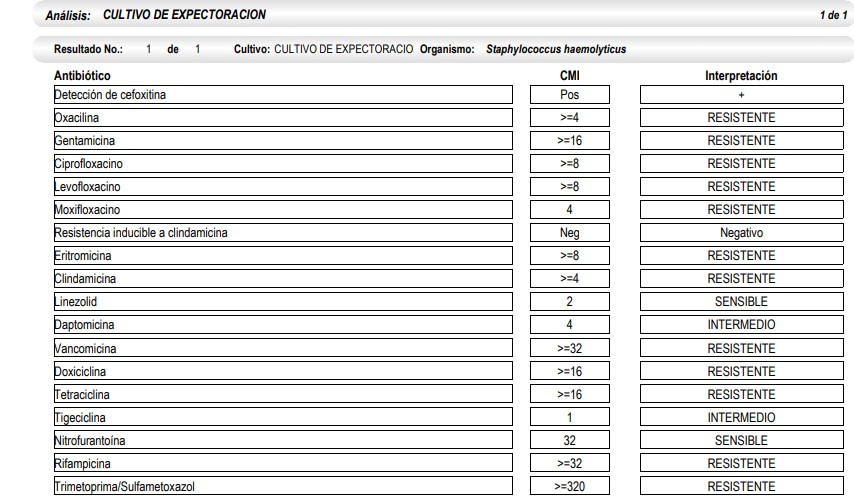
Task: Click the 'Negativo' interpretation cell
Action: click(742, 232)
